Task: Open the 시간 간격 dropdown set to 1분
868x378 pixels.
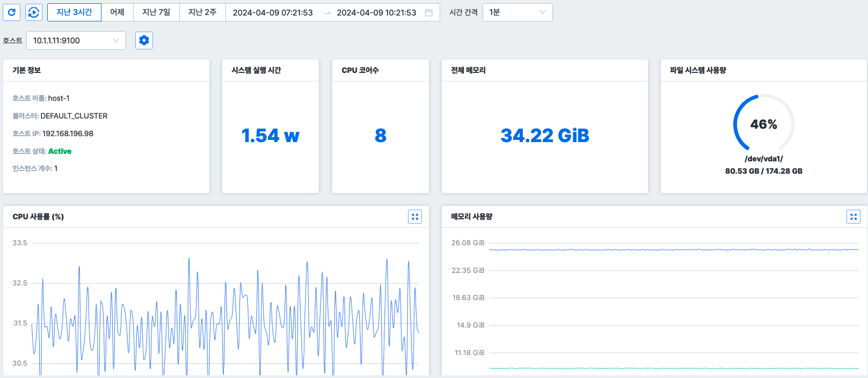Action: pyautogui.click(x=517, y=12)
